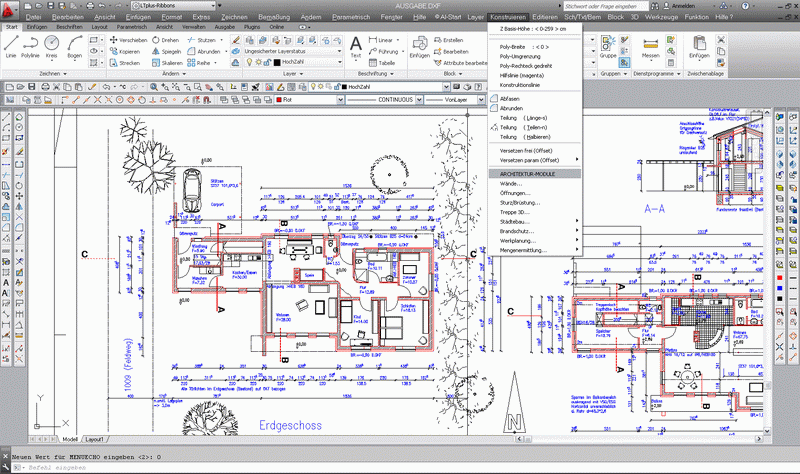Choose the Bogen arc tool
This screenshot has height=474, width=800.
click(74, 47)
